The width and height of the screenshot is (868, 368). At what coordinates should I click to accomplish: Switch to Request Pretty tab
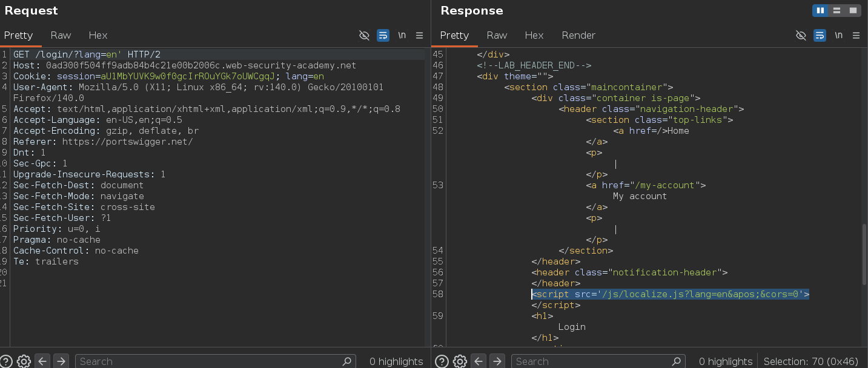(x=18, y=35)
